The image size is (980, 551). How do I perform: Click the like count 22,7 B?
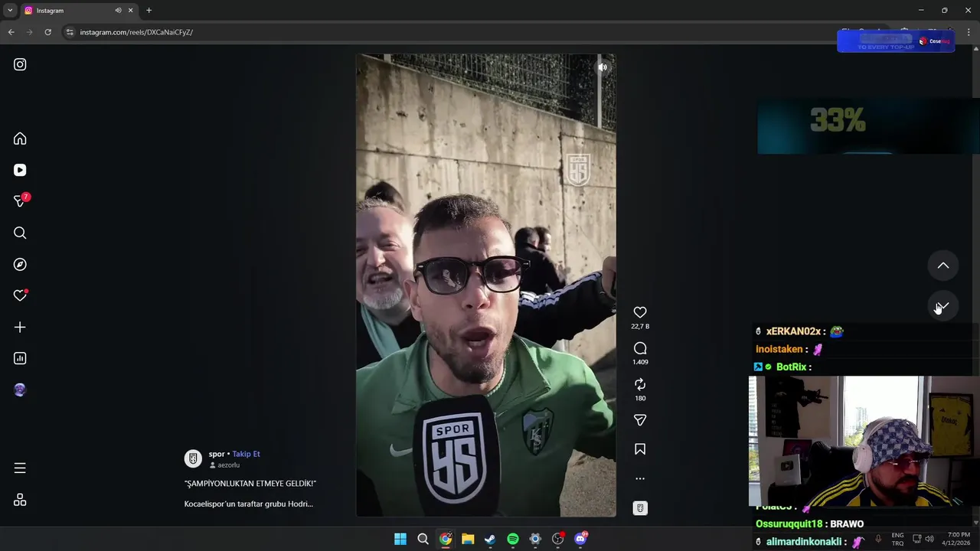[640, 327]
